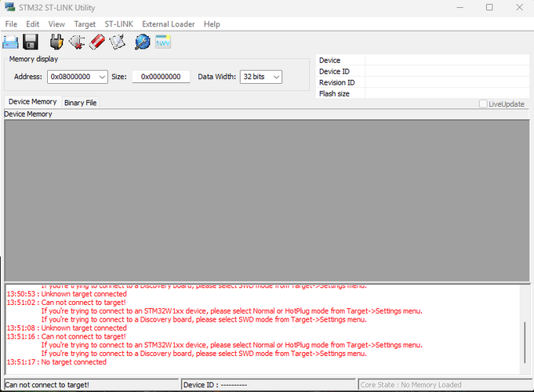Click status bar 'Core State : No Memory Loaded'

point(411,385)
